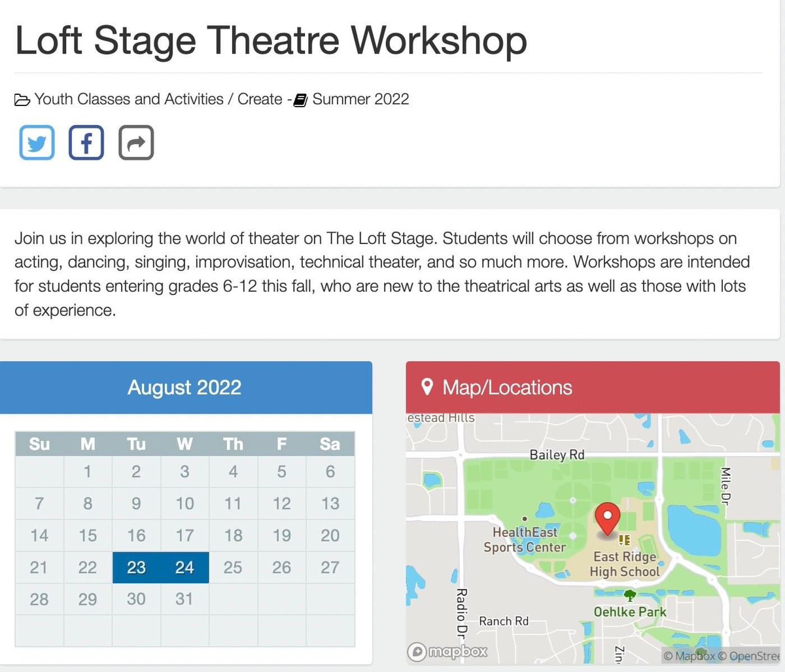Click the Mapbox copyright attribution link

pos(691,655)
